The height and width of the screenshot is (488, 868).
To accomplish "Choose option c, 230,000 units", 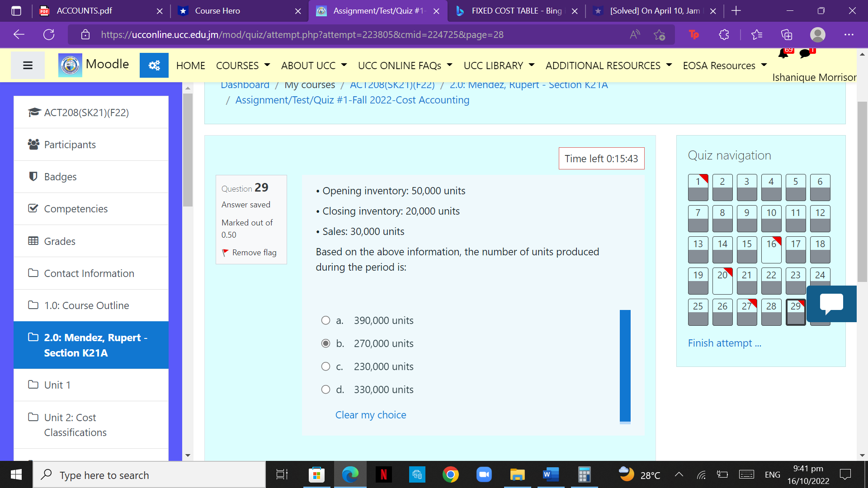I will click(x=325, y=366).
